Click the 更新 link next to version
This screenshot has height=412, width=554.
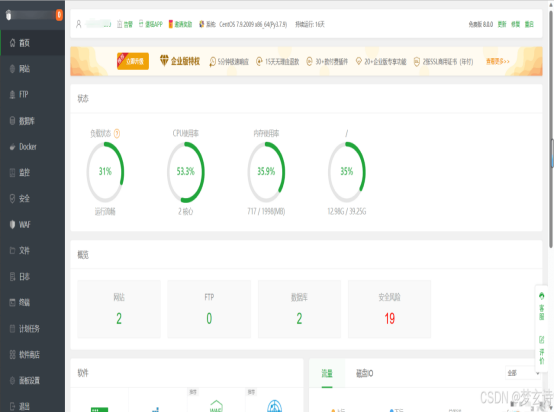[502, 24]
